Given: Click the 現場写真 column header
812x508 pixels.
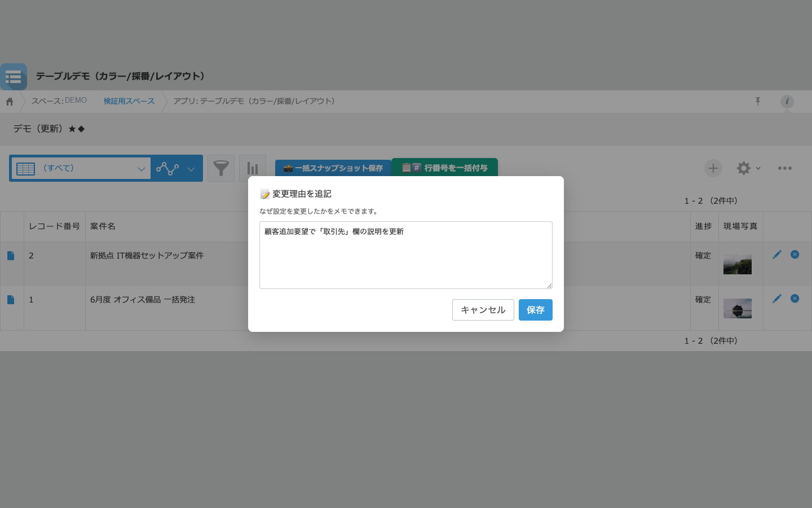Looking at the screenshot, I should [740, 226].
